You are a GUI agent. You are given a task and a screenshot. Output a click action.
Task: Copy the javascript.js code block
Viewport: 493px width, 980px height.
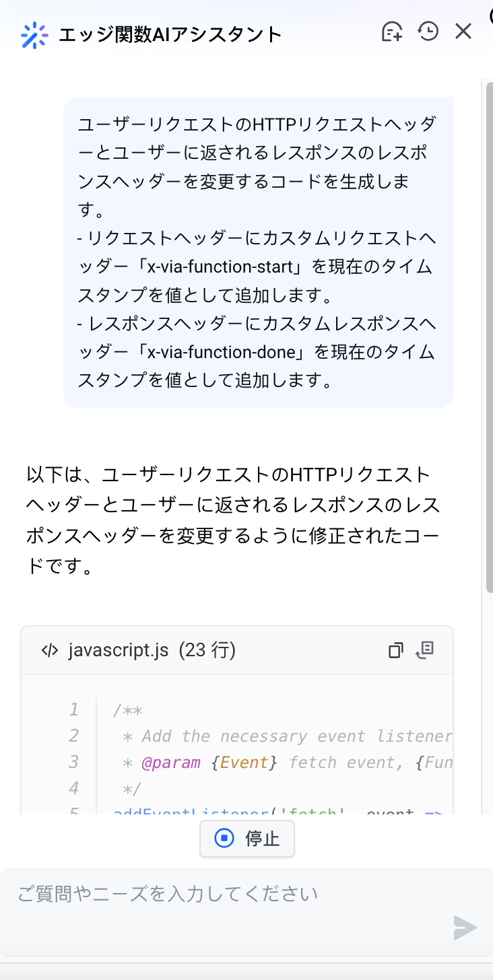(x=396, y=650)
